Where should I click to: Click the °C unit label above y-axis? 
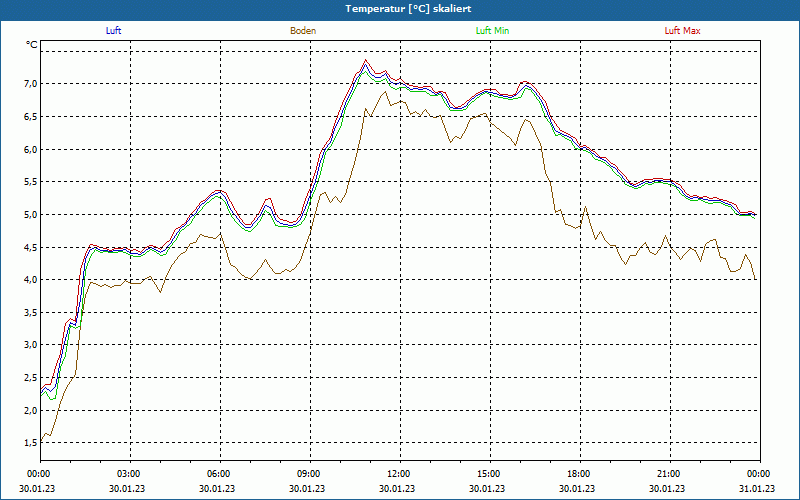32,45
